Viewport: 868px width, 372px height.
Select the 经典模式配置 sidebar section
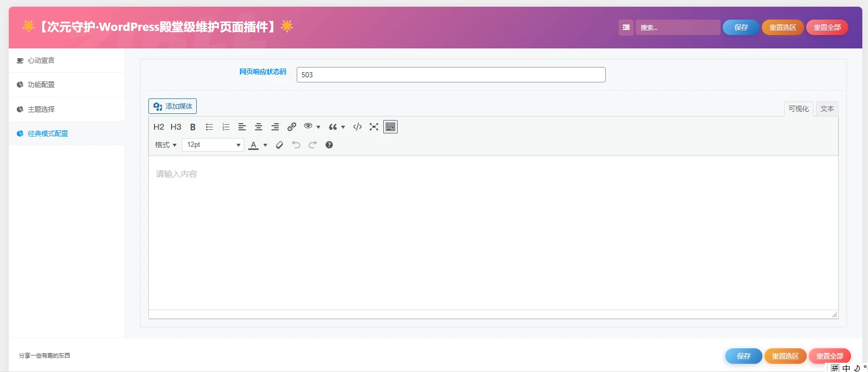coord(66,133)
